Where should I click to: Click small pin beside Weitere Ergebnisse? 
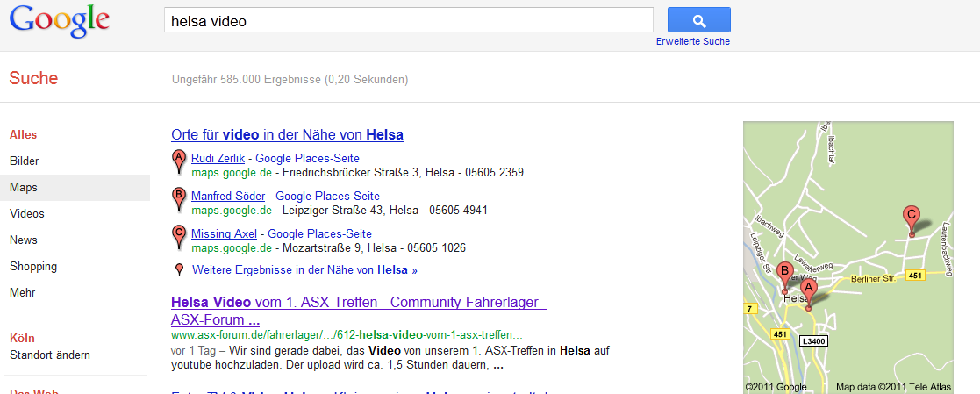click(x=179, y=269)
